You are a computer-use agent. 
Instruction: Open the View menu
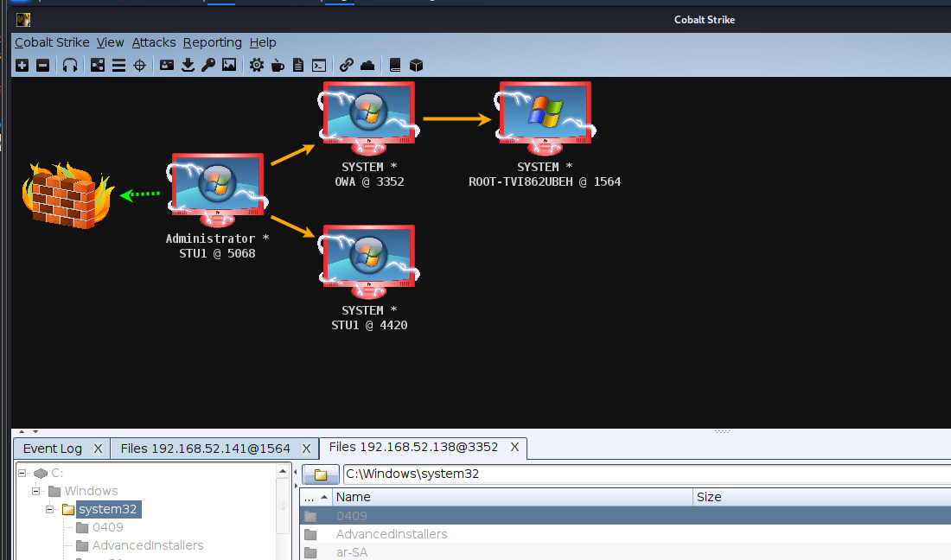point(110,42)
